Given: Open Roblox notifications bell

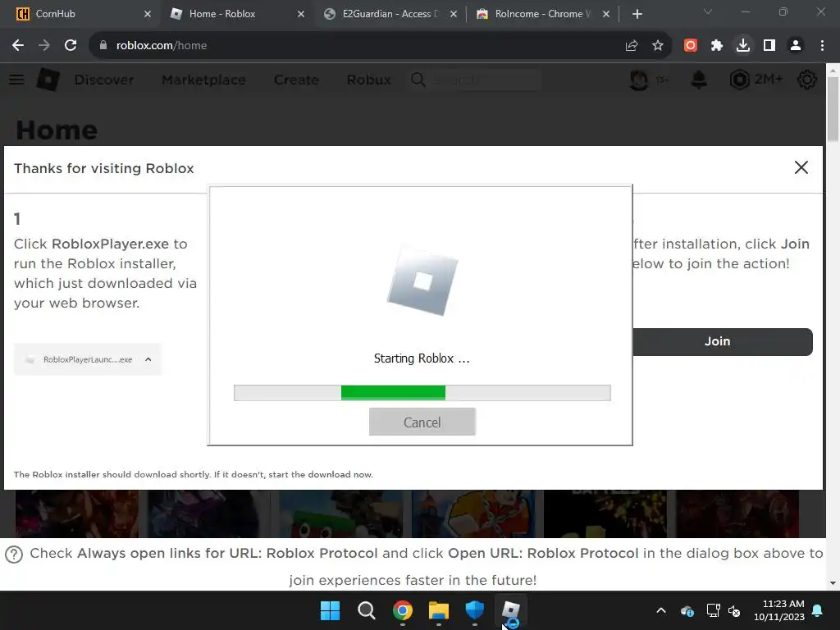Looking at the screenshot, I should (x=699, y=80).
